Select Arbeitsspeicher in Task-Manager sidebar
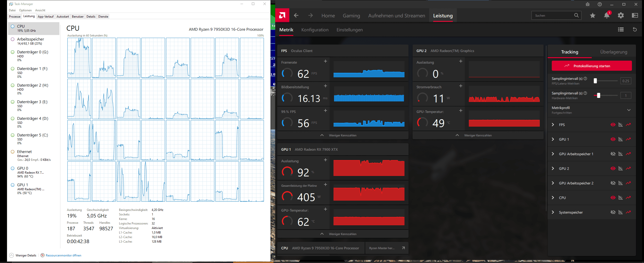Screen dimensions: 644x263 (x=34, y=41)
